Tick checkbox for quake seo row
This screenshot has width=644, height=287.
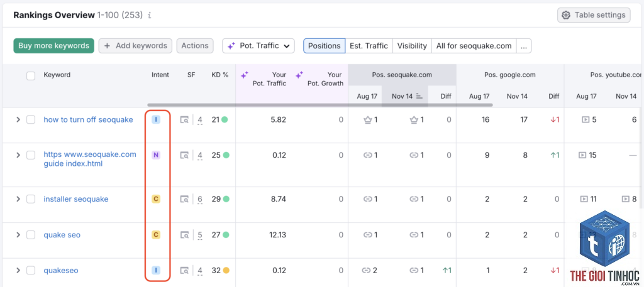click(x=31, y=235)
